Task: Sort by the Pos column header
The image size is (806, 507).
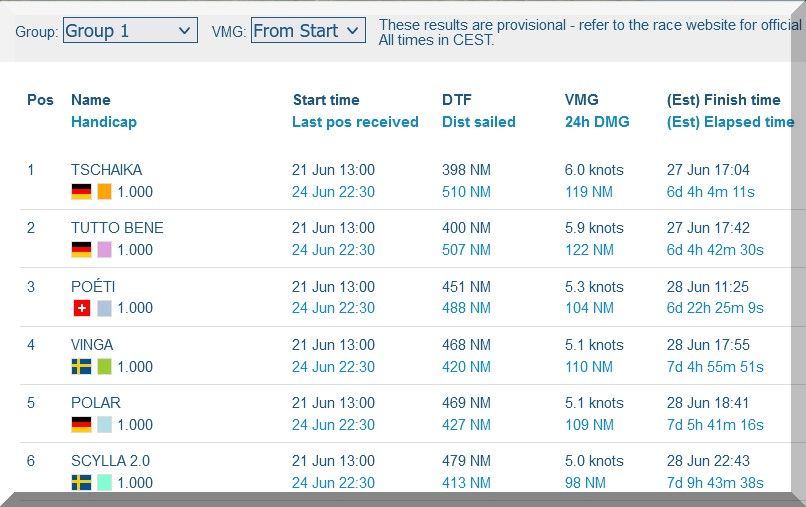Action: coord(40,100)
